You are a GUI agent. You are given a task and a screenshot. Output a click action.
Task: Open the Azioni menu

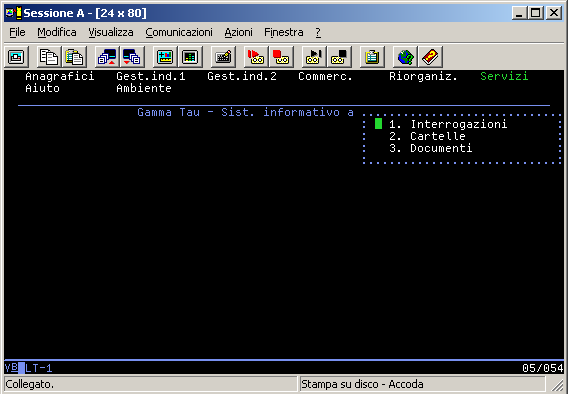coord(238,32)
